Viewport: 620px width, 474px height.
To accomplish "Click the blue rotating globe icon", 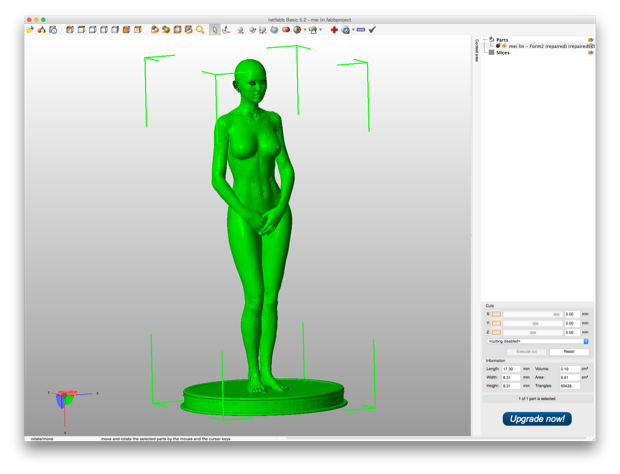I will click(274, 30).
